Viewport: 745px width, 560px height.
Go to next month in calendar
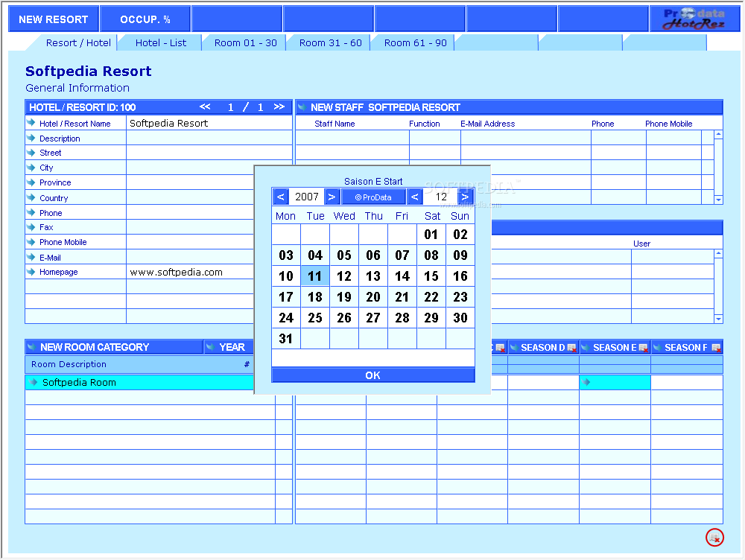click(465, 197)
